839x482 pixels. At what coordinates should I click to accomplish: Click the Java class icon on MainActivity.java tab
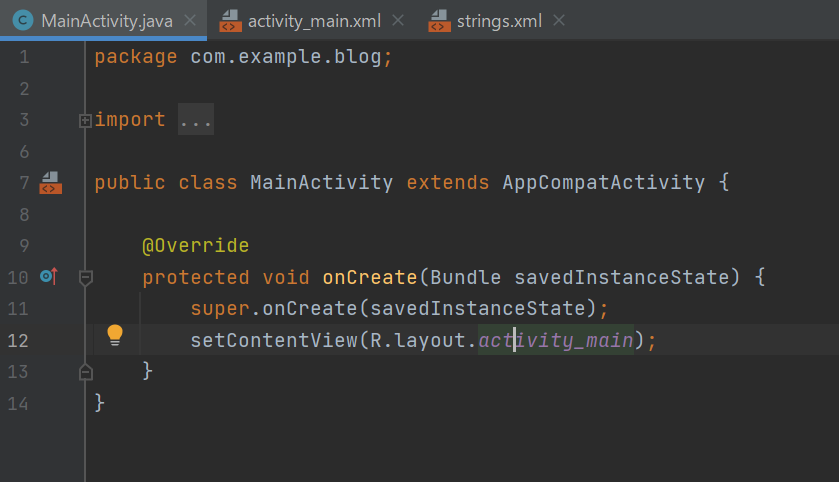pyautogui.click(x=22, y=20)
